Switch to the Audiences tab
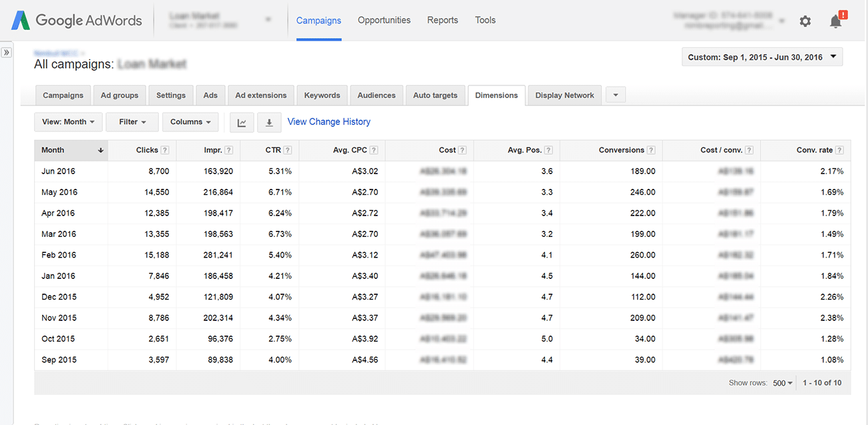 click(377, 95)
